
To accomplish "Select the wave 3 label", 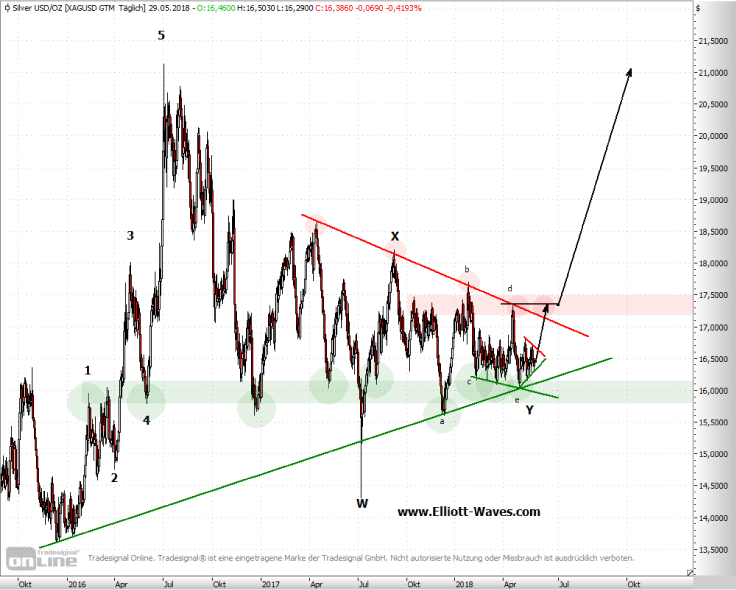I will (x=130, y=236).
